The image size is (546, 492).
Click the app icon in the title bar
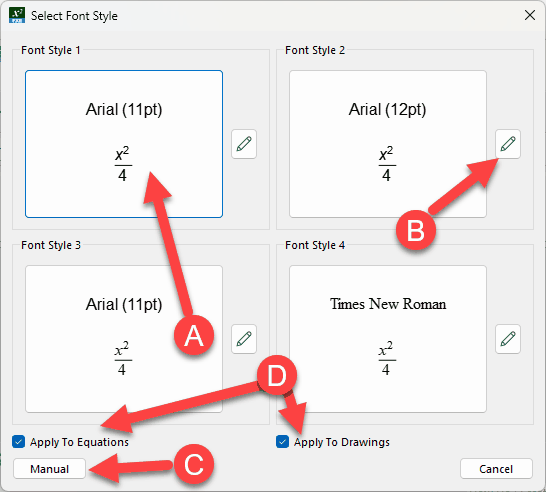click(17, 16)
